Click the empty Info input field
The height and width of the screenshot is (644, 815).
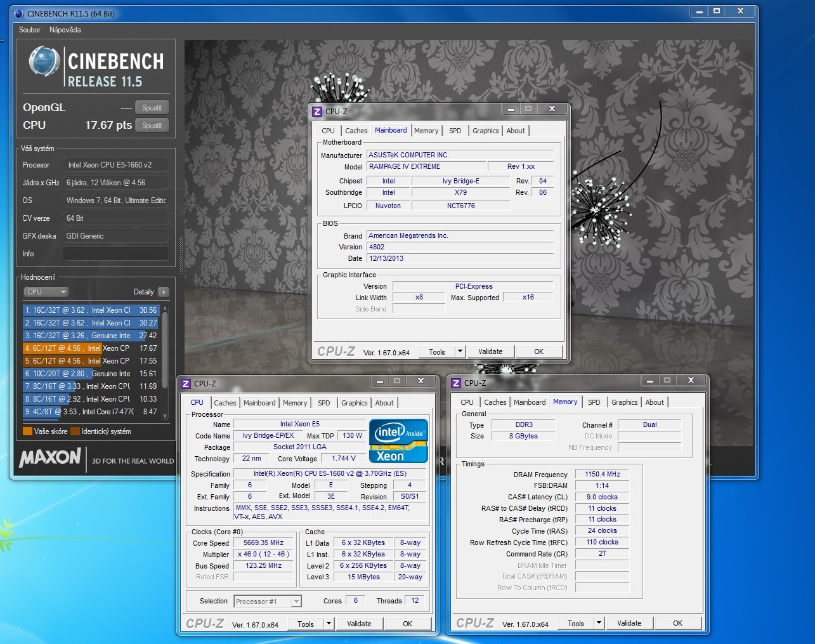pyautogui.click(x=116, y=254)
